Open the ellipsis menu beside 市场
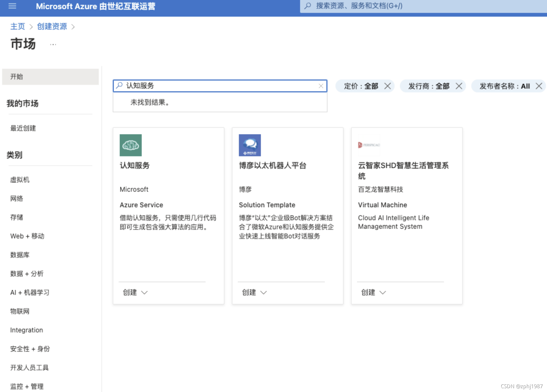 pyautogui.click(x=53, y=44)
